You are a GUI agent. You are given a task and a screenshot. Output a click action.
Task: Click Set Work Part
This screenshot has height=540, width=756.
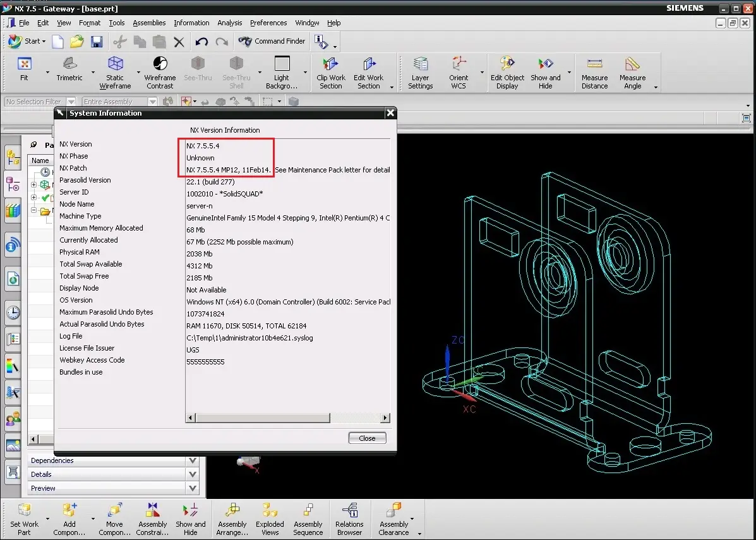(24, 519)
